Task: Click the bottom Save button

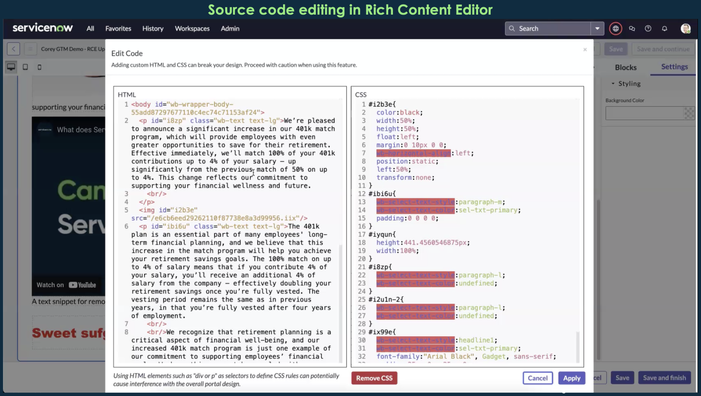Action: 622,378
